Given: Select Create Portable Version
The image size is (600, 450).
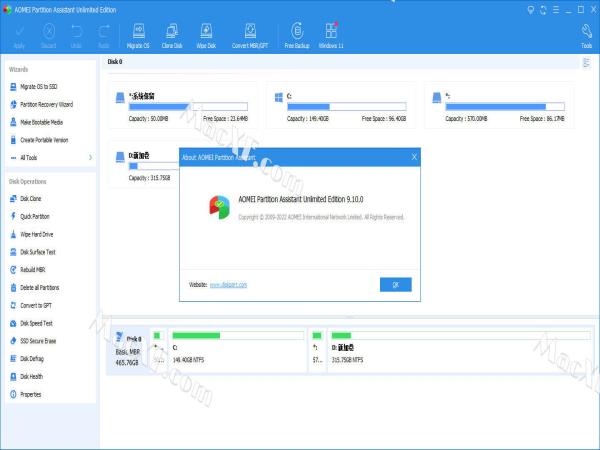Looking at the screenshot, I should click(x=44, y=140).
